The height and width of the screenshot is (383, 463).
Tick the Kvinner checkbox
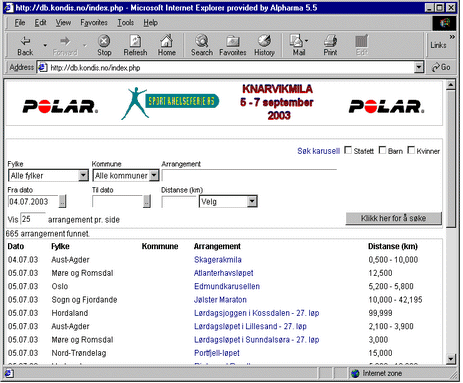point(411,150)
